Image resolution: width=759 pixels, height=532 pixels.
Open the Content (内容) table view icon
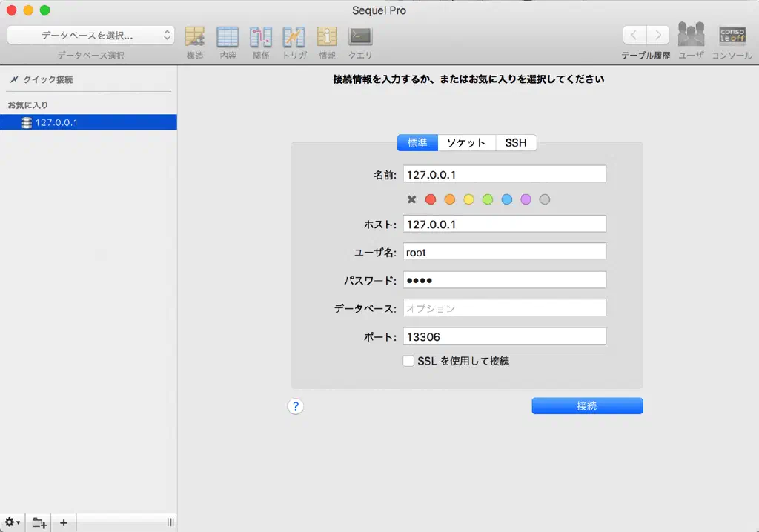[228, 37]
